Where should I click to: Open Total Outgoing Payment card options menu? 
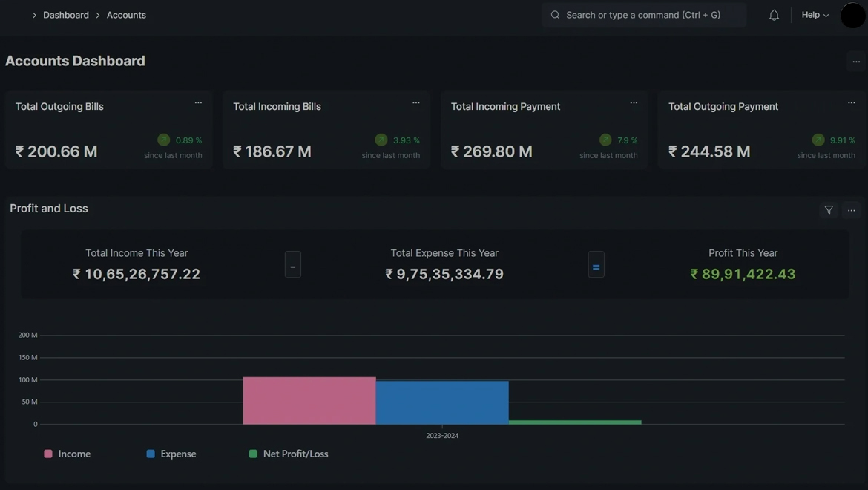[851, 103]
